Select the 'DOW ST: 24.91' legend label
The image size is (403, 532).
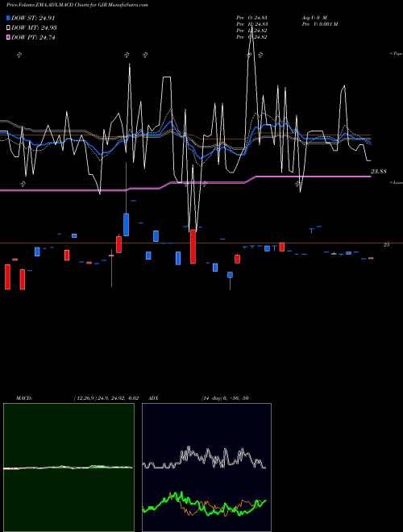pos(33,18)
